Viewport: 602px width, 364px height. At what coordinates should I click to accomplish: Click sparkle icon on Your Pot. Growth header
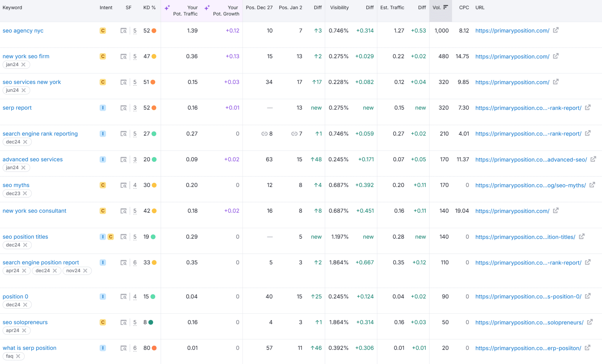point(207,8)
